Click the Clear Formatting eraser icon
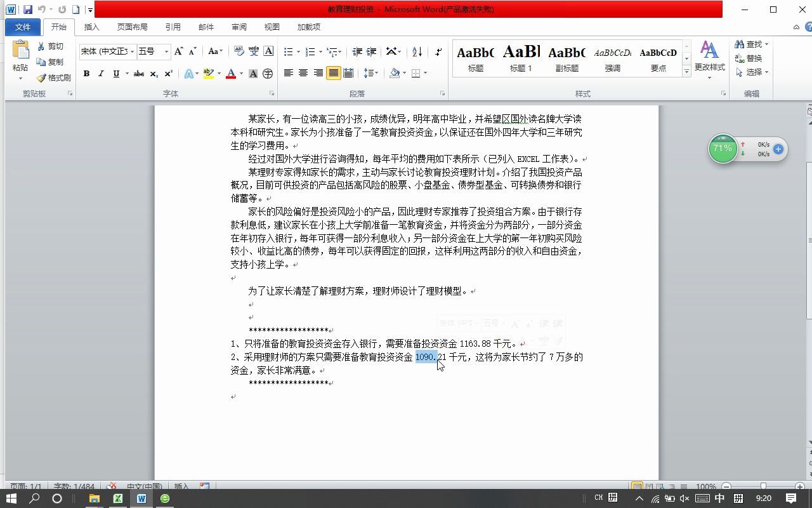The width and height of the screenshot is (812, 508). pos(239,51)
